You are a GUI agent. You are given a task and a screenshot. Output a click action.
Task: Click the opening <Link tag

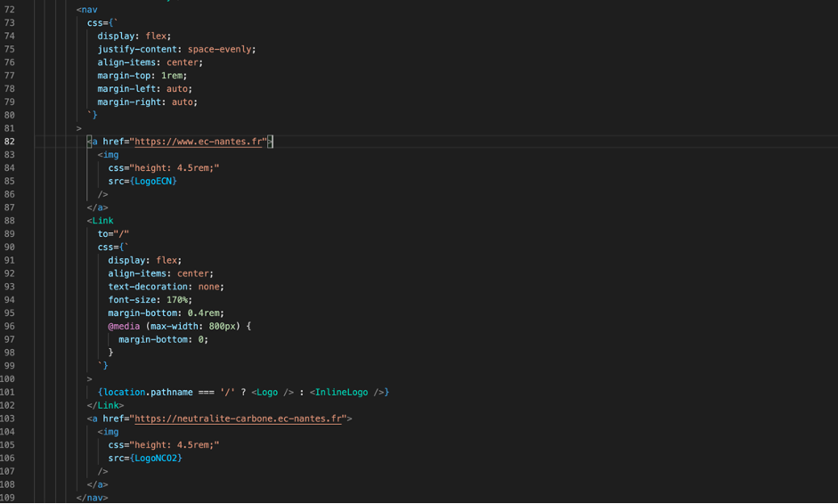click(100, 221)
